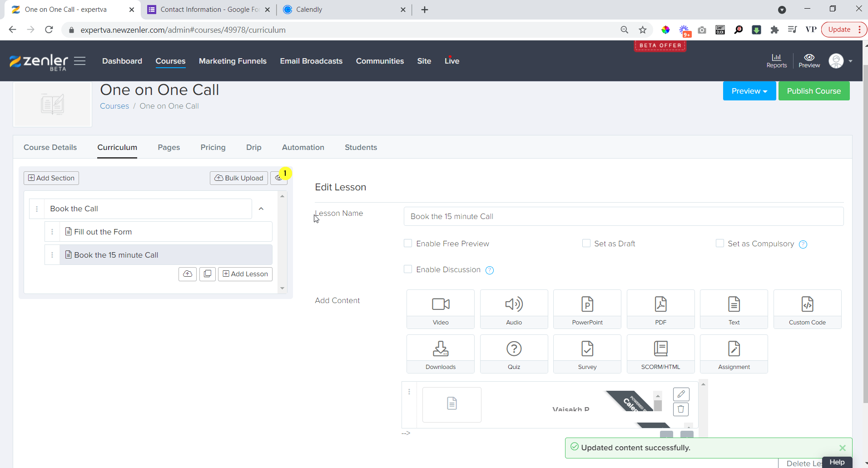
Task: Click the Add Section button
Action: point(51,178)
